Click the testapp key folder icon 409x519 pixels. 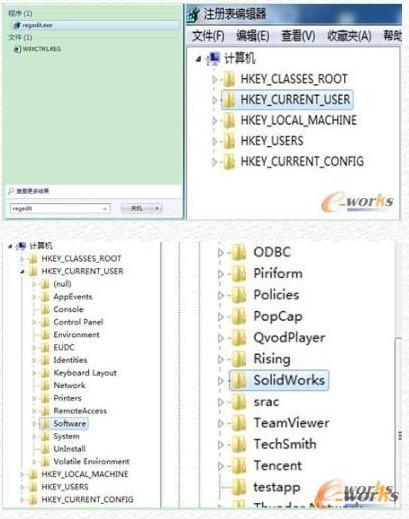pyautogui.click(x=239, y=487)
